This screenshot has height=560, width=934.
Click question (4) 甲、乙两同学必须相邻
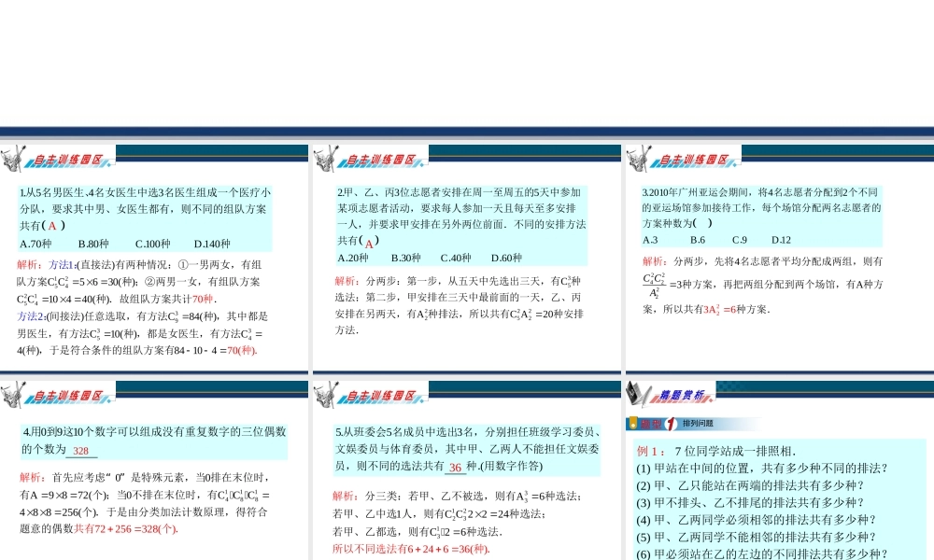click(x=756, y=520)
